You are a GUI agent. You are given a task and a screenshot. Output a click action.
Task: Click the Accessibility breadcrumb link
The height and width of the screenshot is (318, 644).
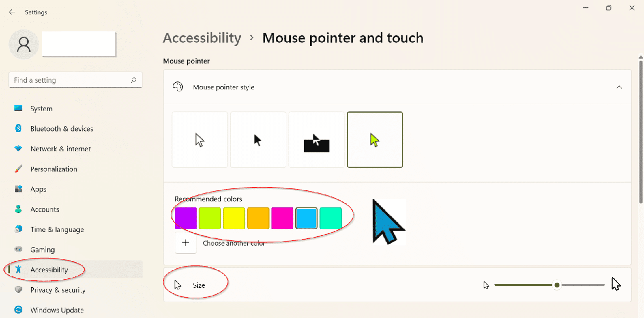pyautogui.click(x=202, y=38)
